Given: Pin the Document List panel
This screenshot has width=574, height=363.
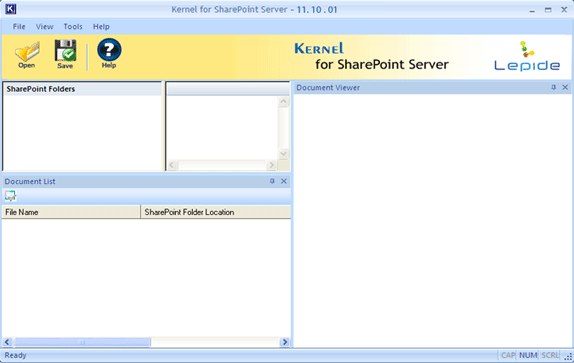Looking at the screenshot, I should [272, 181].
